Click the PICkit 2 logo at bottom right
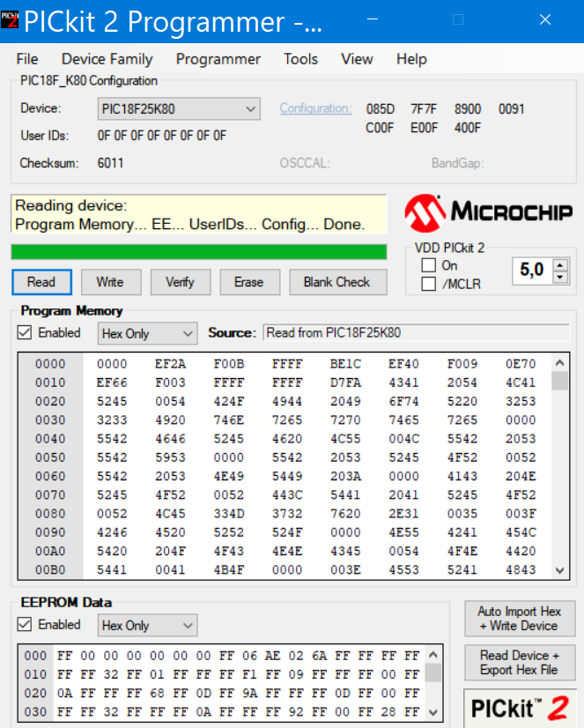This screenshot has height=728, width=584. (x=519, y=708)
